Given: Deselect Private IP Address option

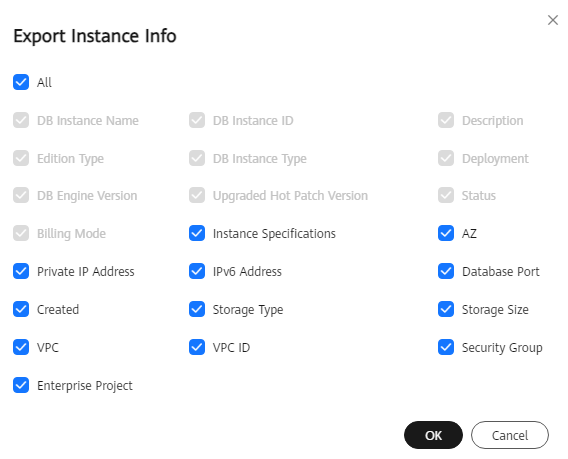Looking at the screenshot, I should (21, 271).
